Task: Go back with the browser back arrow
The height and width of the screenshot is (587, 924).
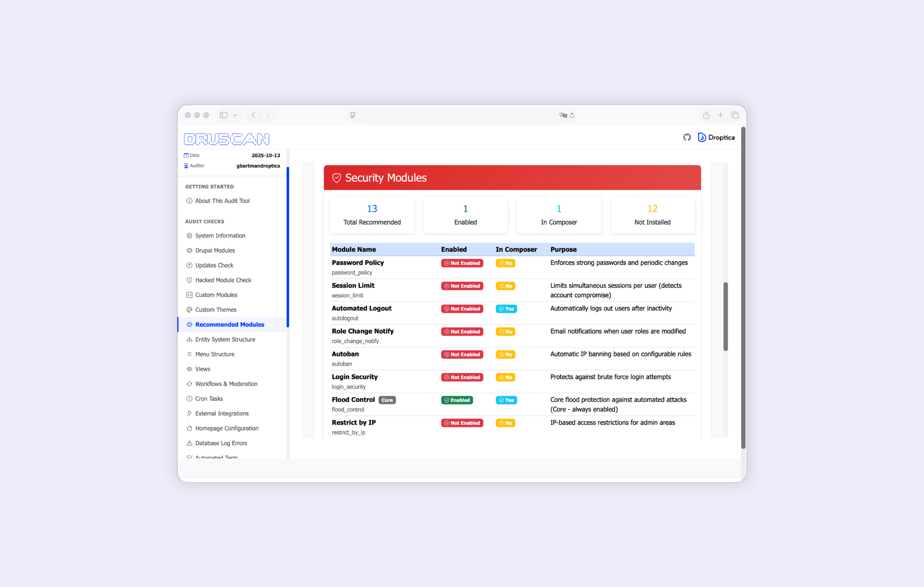Action: coord(253,115)
